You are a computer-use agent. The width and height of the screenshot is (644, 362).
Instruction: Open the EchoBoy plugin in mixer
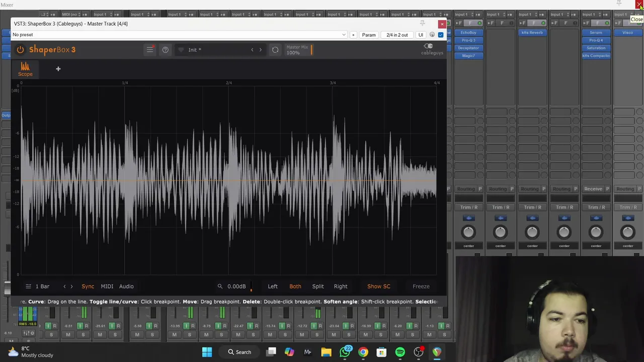coord(468,33)
